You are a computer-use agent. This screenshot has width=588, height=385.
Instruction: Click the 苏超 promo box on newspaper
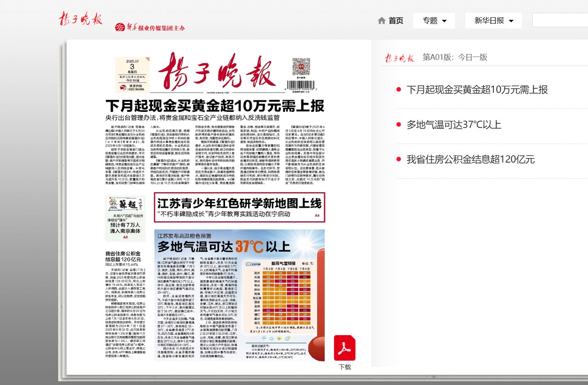(126, 218)
